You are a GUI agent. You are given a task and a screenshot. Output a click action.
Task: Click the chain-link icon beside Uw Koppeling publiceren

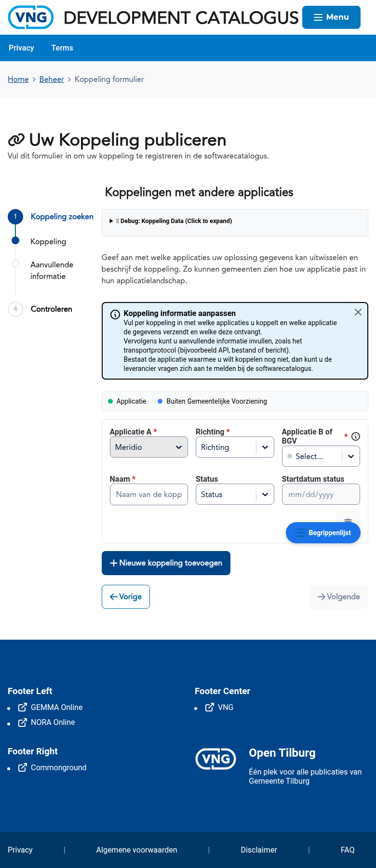(17, 139)
